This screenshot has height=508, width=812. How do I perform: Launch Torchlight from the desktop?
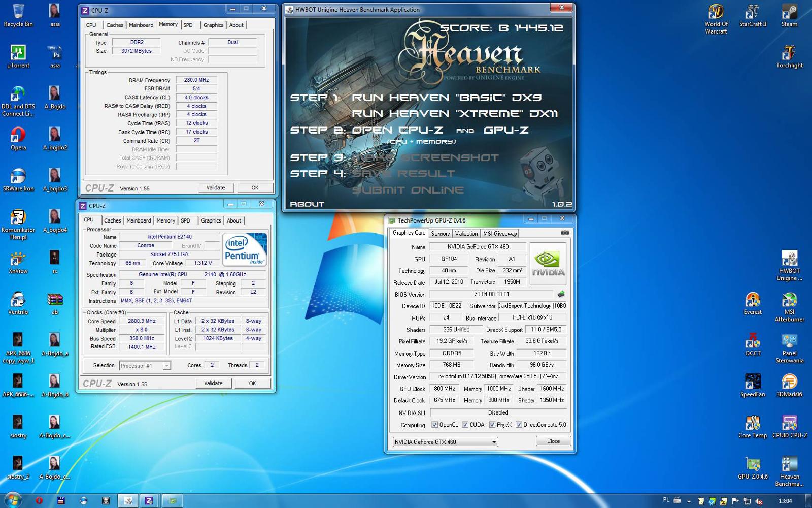789,56
